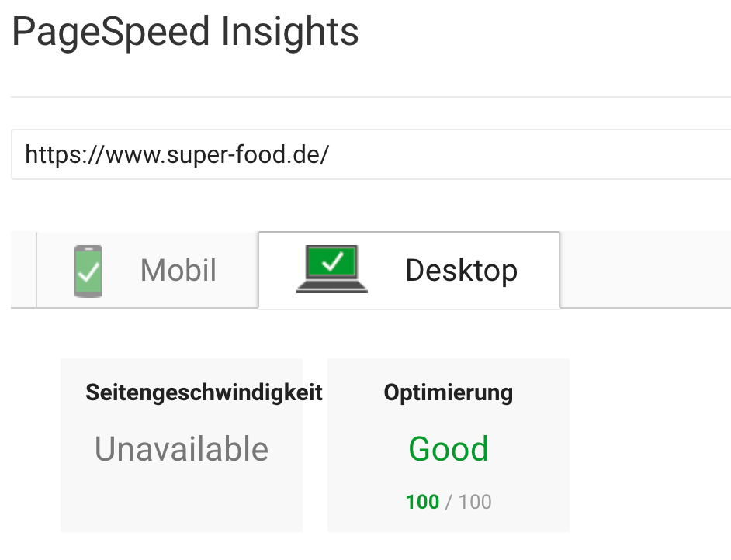Image resolution: width=731 pixels, height=560 pixels.
Task: Click the Unavailable status text
Action: (182, 449)
